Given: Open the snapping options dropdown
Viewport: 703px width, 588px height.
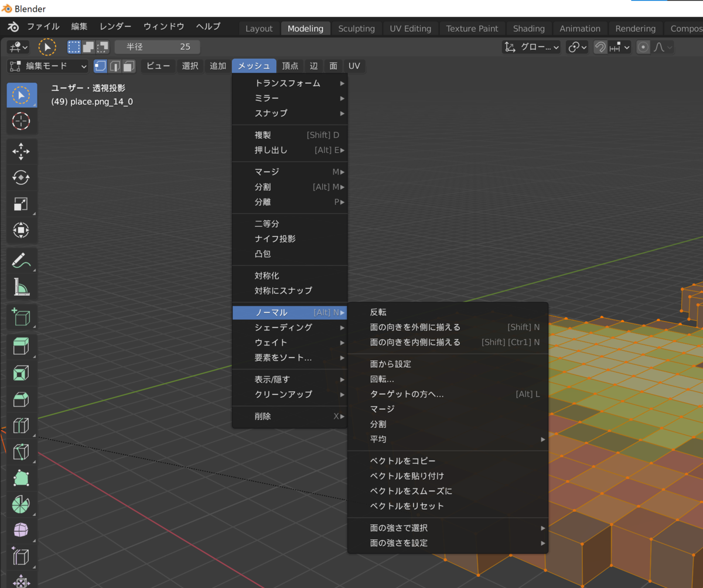Looking at the screenshot, I should click(x=619, y=47).
